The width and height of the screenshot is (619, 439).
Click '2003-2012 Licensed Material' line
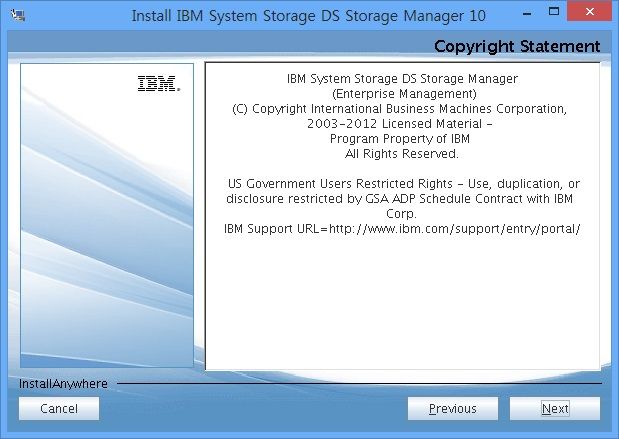coord(400,124)
